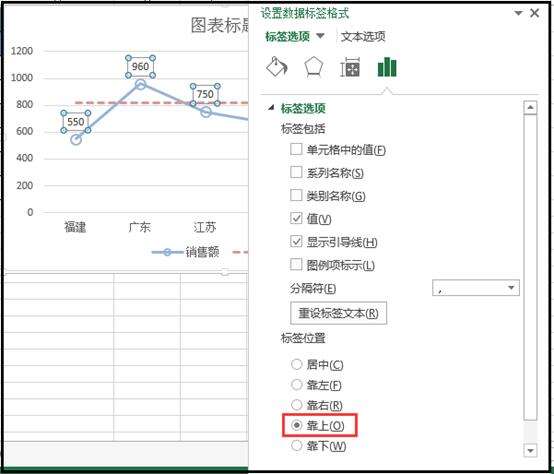Close the 设置数据标签格式 pane
This screenshot has height=474, width=554.
[x=535, y=13]
